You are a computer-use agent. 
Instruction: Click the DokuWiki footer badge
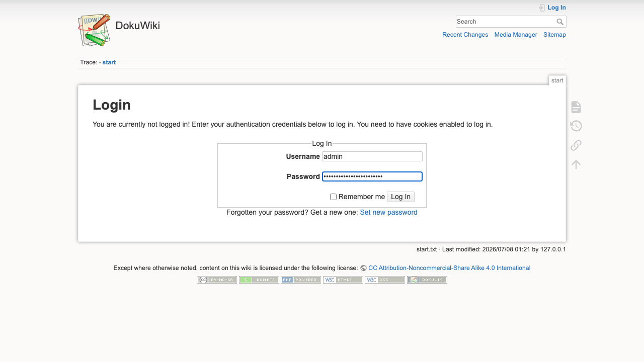point(427,280)
